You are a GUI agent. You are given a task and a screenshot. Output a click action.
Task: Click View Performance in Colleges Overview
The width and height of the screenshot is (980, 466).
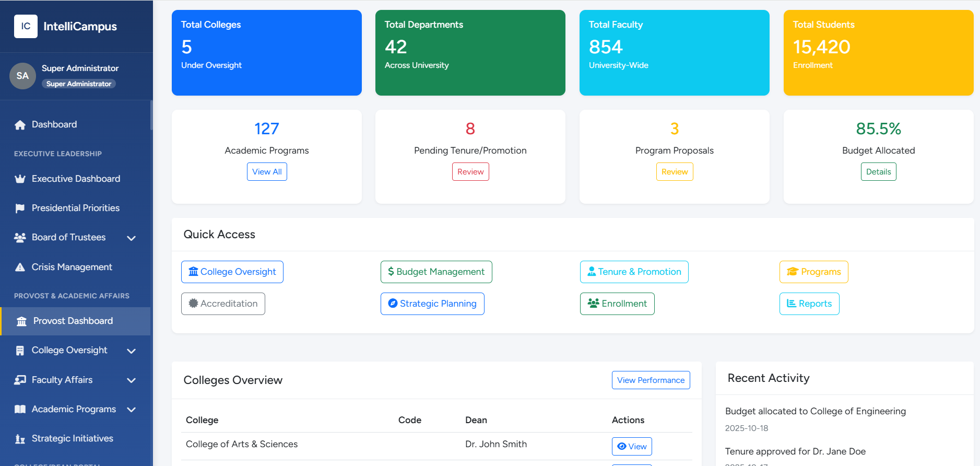651,380
